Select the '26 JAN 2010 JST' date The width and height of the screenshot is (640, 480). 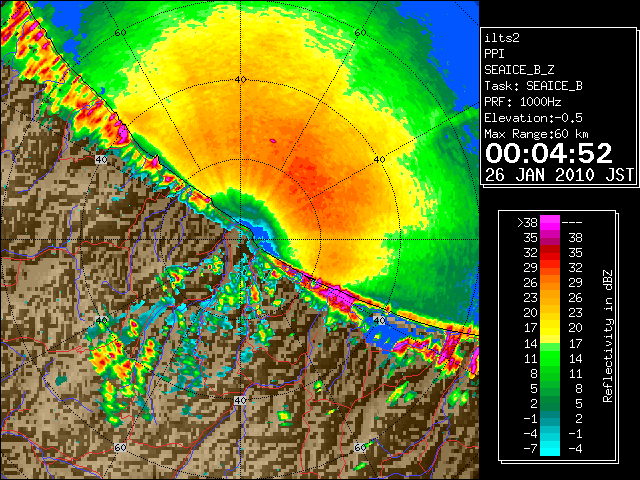560,175
